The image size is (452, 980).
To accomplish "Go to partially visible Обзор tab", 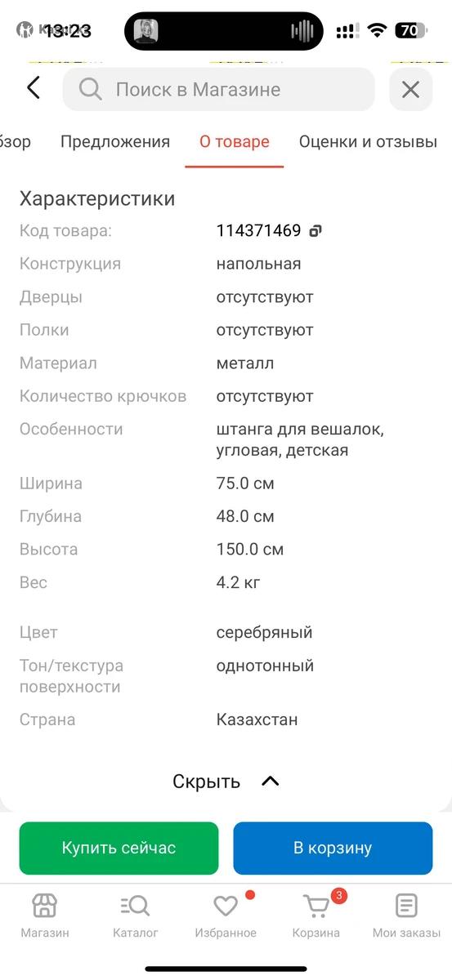I will click(x=16, y=141).
